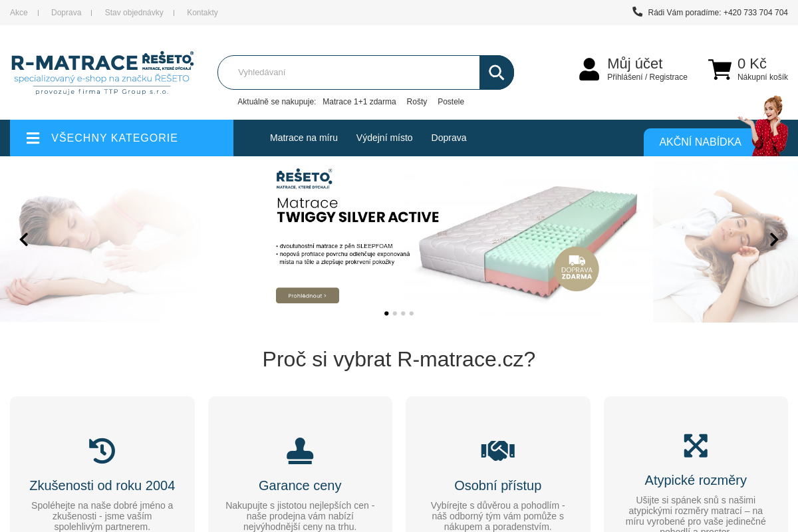This screenshot has width=798, height=532.
Task: Click the 0 Kč cart total
Action: coord(752,64)
